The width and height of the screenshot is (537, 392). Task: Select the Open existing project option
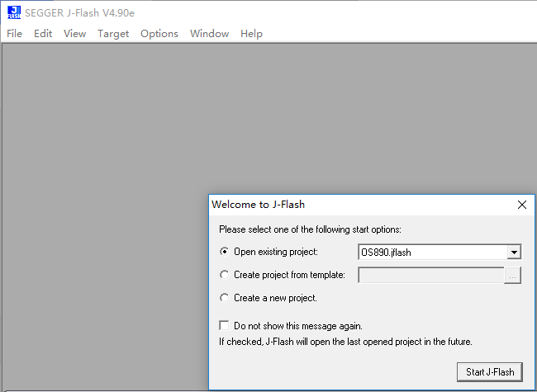tap(225, 252)
